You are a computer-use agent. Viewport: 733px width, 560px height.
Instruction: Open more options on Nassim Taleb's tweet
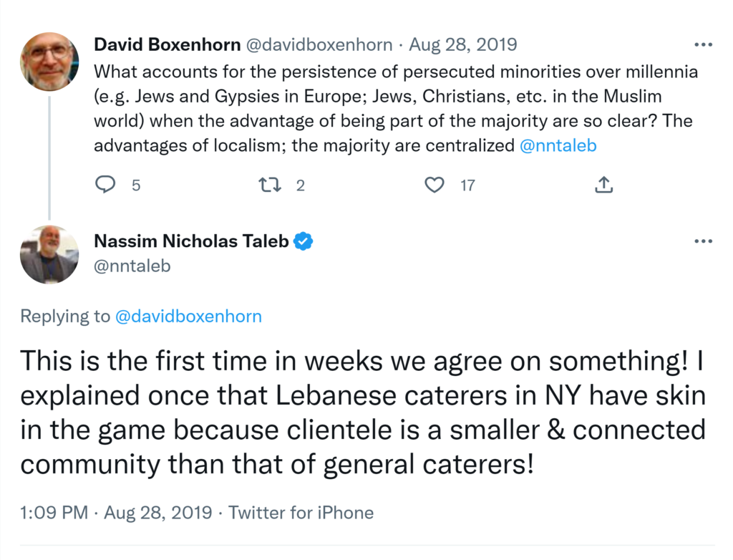point(704,241)
